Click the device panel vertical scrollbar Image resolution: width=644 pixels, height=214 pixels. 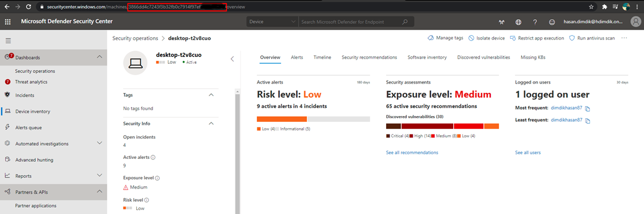(237, 154)
